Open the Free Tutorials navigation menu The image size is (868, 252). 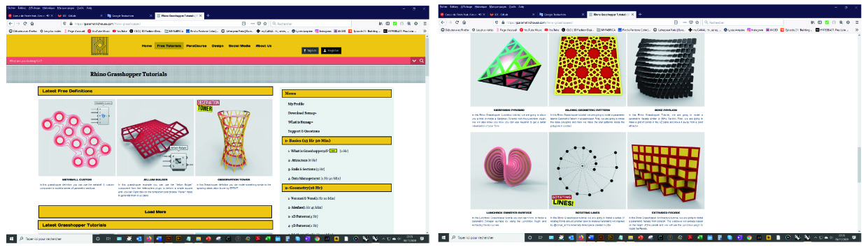click(169, 45)
